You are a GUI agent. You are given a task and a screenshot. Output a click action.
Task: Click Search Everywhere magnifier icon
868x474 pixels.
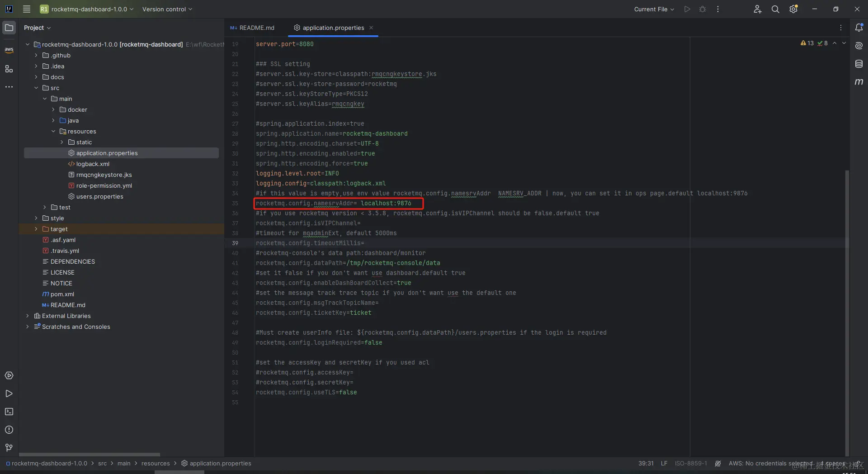coord(775,9)
